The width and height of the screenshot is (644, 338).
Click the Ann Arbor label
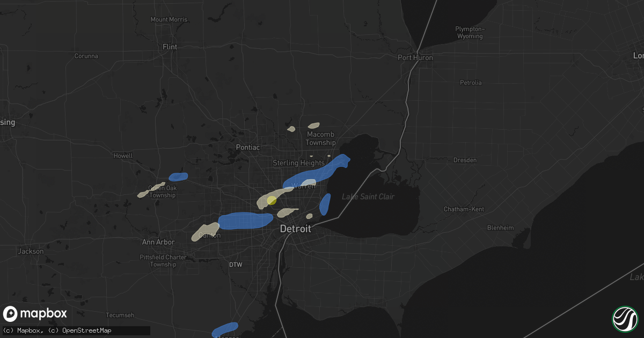[x=158, y=243]
